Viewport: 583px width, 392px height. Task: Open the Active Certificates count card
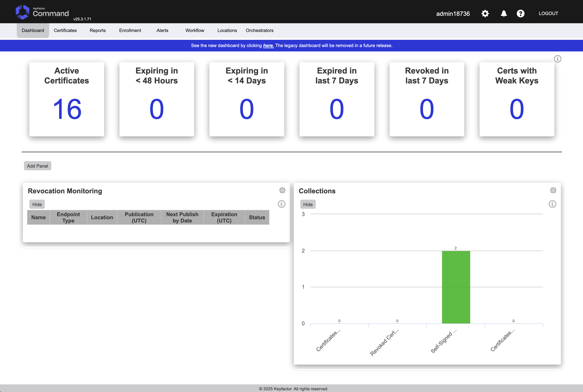[67, 99]
